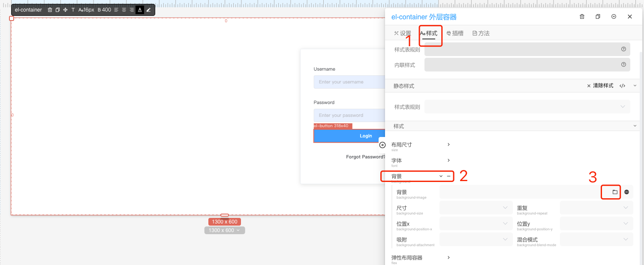Viewport: 644px width, 265px height.
Task: Click the code view icon in 静态样式 row
Action: 622,86
